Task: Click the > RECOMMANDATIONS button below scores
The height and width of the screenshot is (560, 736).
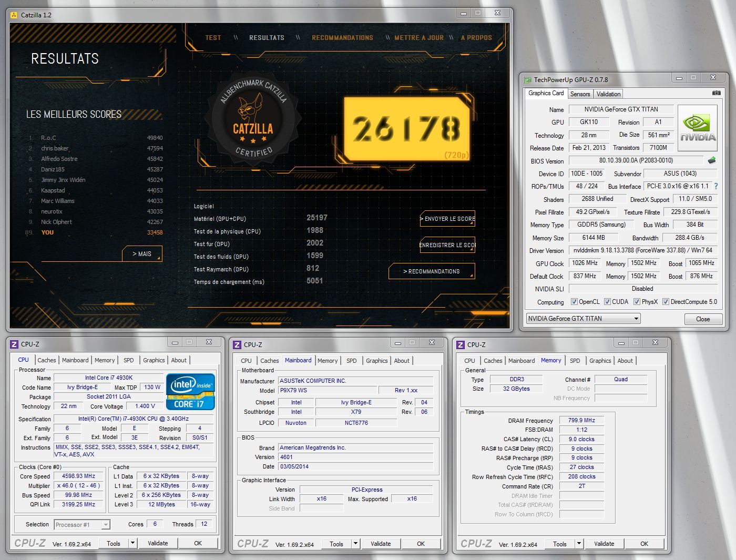Action: [x=432, y=271]
